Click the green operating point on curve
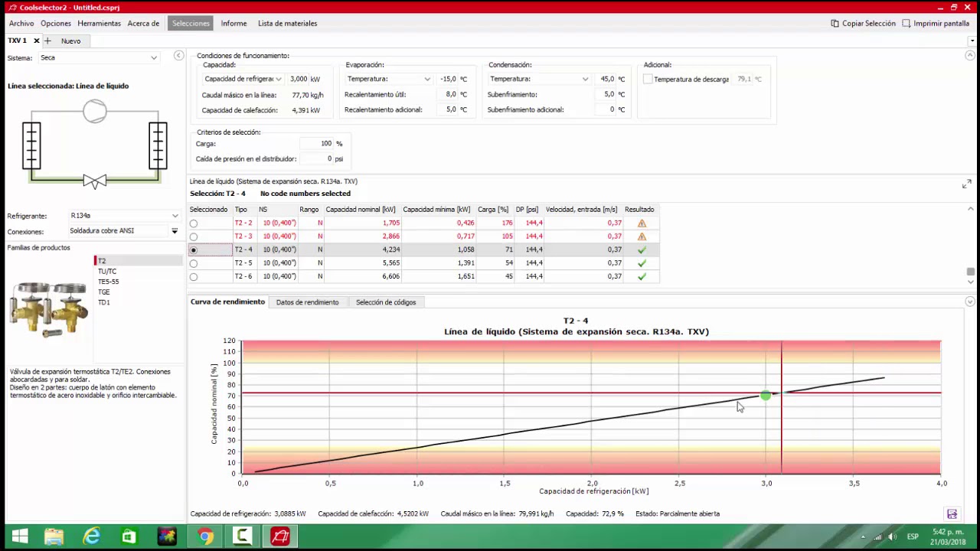The width and height of the screenshot is (980, 551). click(x=766, y=396)
